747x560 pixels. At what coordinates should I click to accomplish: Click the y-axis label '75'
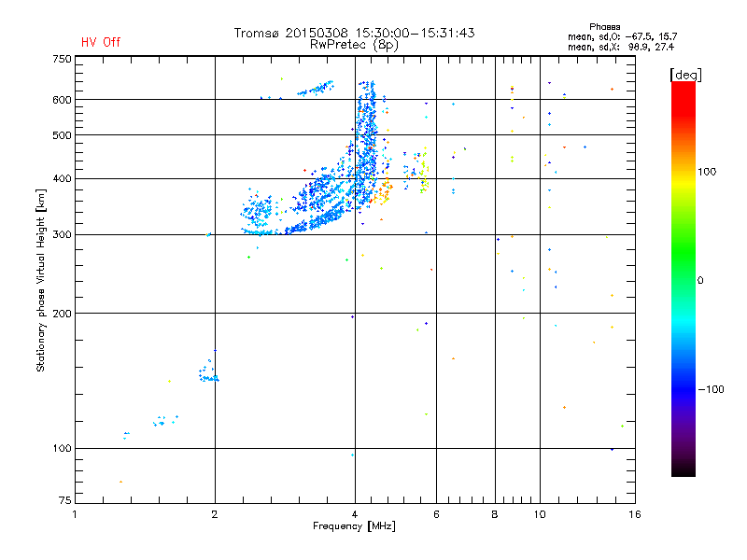tap(65, 500)
